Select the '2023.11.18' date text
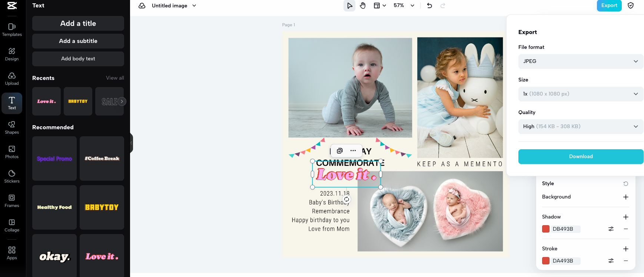The image size is (644, 277). [335, 193]
